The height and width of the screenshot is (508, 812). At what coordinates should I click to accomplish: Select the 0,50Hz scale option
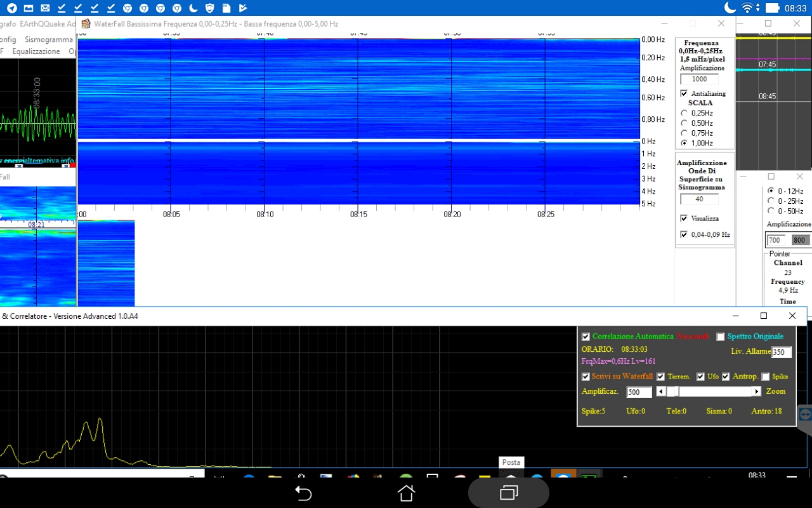684,123
